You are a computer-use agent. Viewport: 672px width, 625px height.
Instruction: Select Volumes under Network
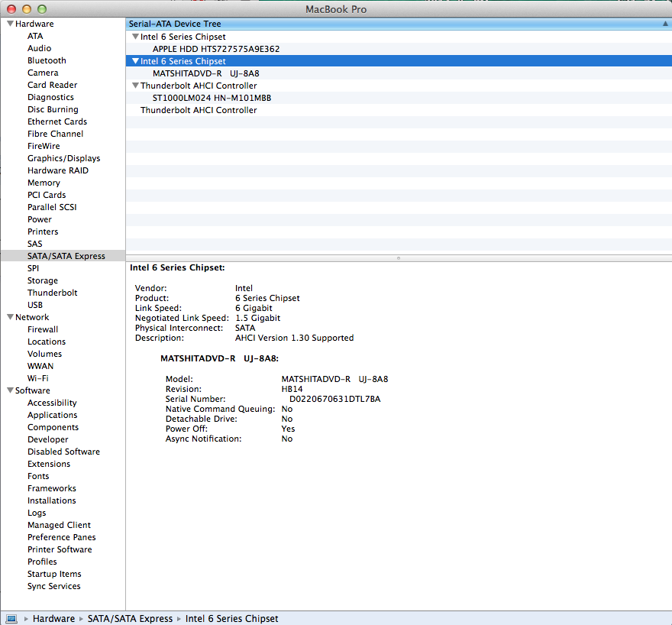pyautogui.click(x=44, y=354)
